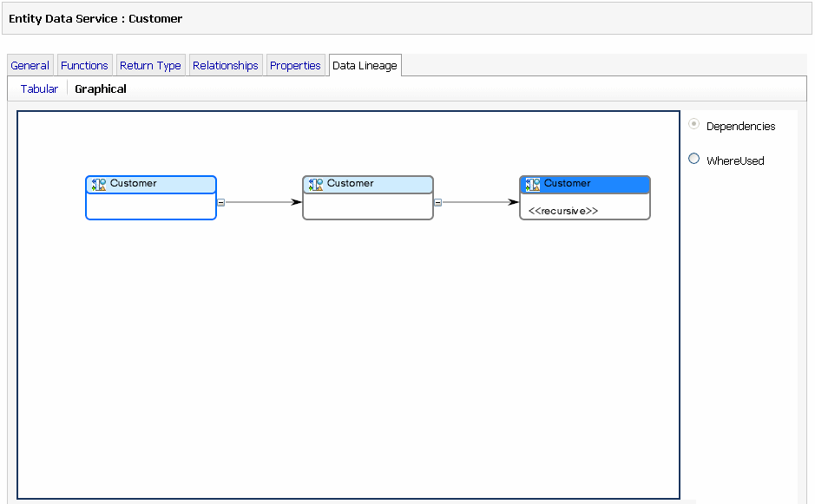The width and height of the screenshot is (815, 504).
Task: Choose the WhereUsed radio button
Action: [693, 159]
